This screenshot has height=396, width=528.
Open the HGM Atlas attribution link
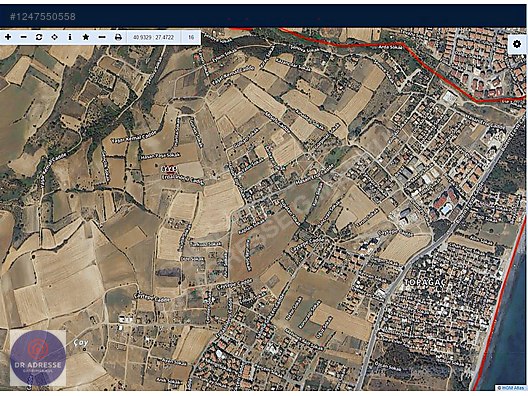[510, 388]
